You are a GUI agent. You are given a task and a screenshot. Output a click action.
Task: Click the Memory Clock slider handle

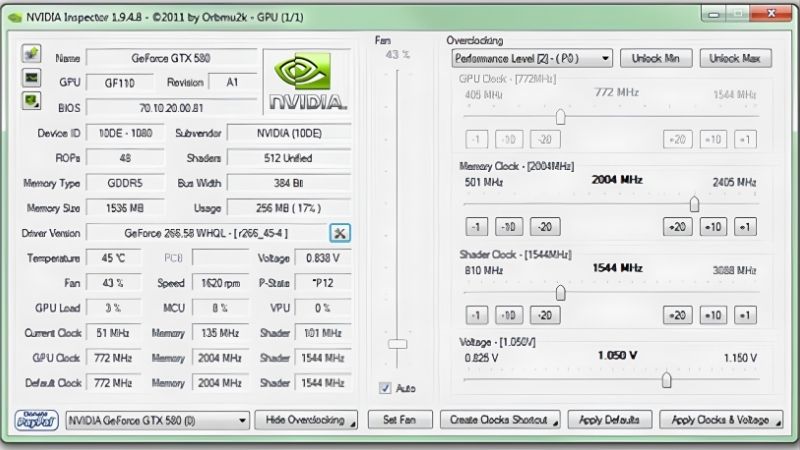(x=694, y=205)
